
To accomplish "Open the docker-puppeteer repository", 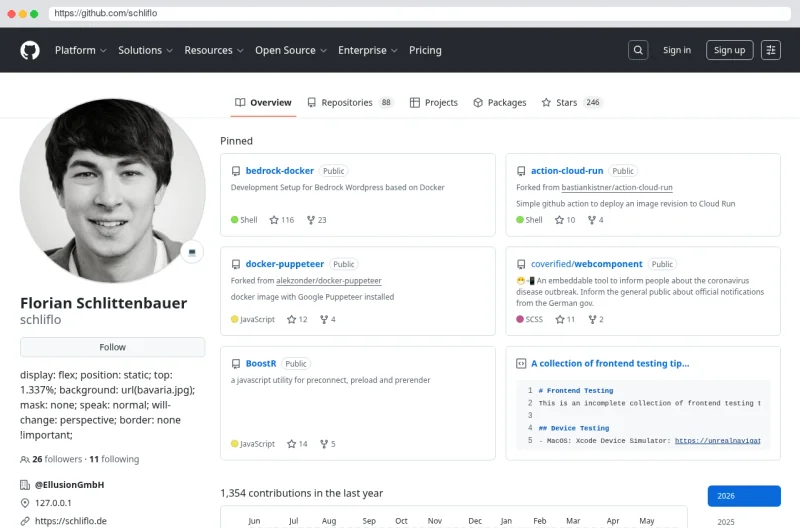I will click(285, 264).
